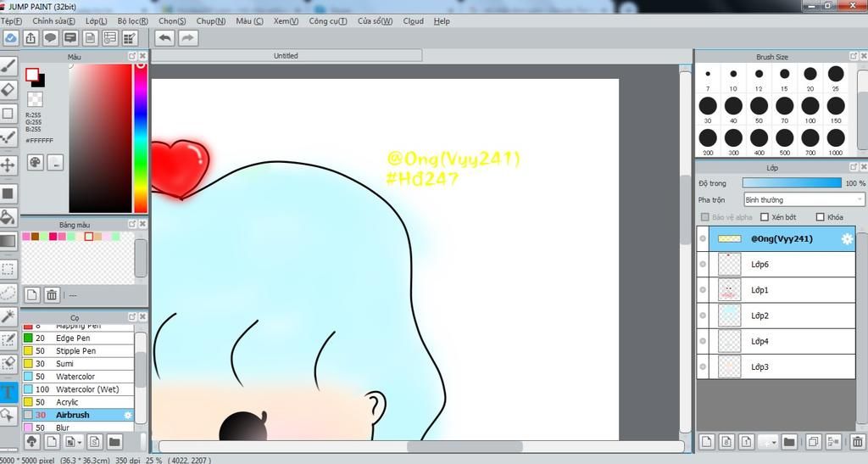
Task: Open the Lớp(L) menu
Action: (97, 21)
